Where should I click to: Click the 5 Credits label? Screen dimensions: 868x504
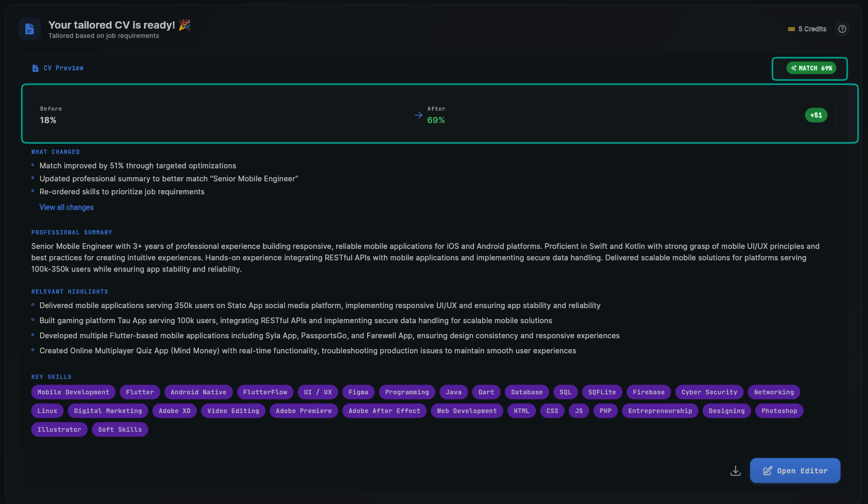812,29
